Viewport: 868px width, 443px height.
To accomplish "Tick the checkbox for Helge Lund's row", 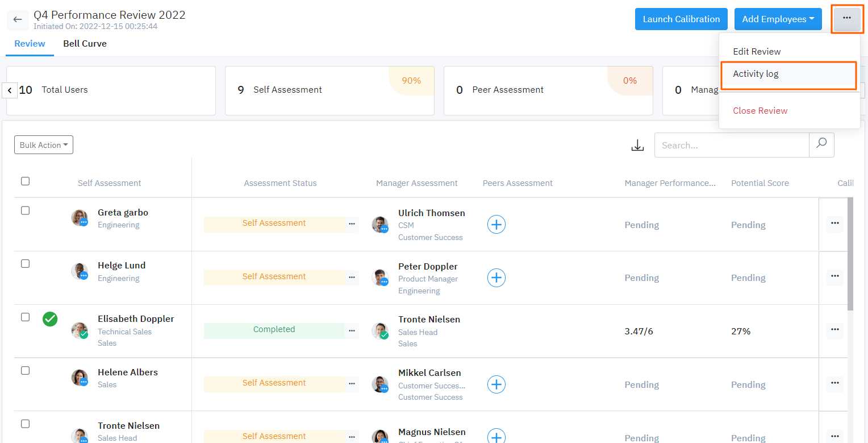I will 25,263.
